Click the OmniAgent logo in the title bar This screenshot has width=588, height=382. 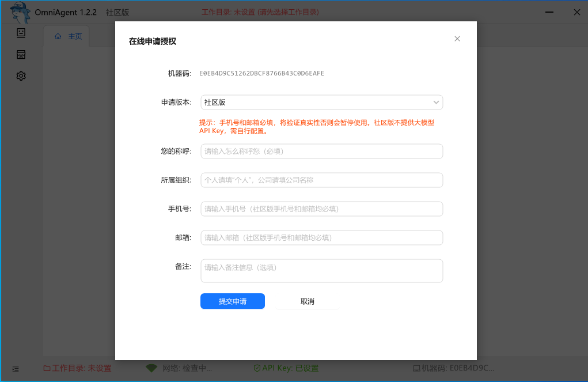[x=19, y=12]
